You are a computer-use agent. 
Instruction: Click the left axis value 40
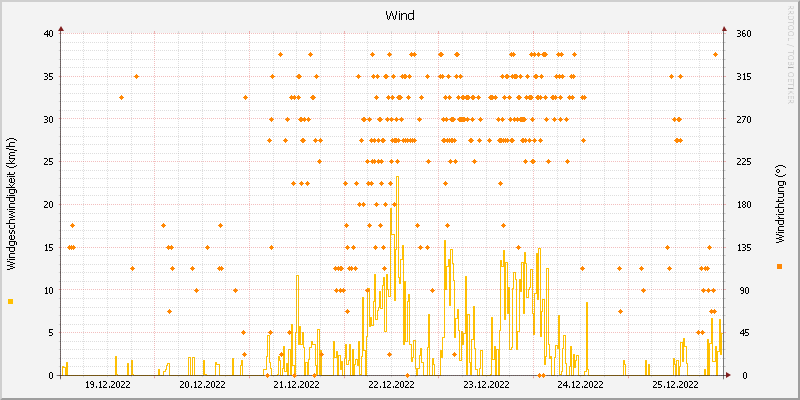(x=48, y=34)
